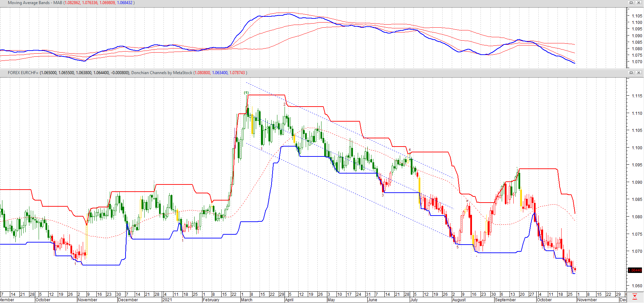Screen dimensions: 644x303
Task: Close the FOREX EURCHF price pane
Action: tap(639, 72)
